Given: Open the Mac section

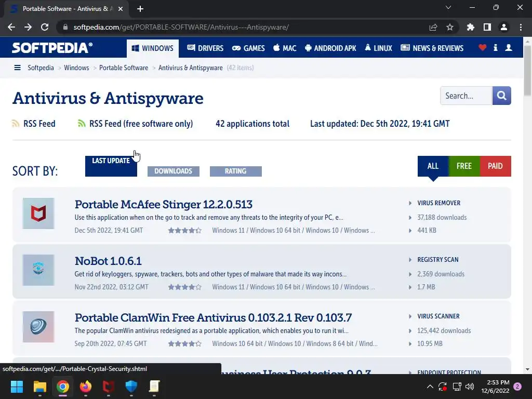Looking at the screenshot, I should click(285, 48).
